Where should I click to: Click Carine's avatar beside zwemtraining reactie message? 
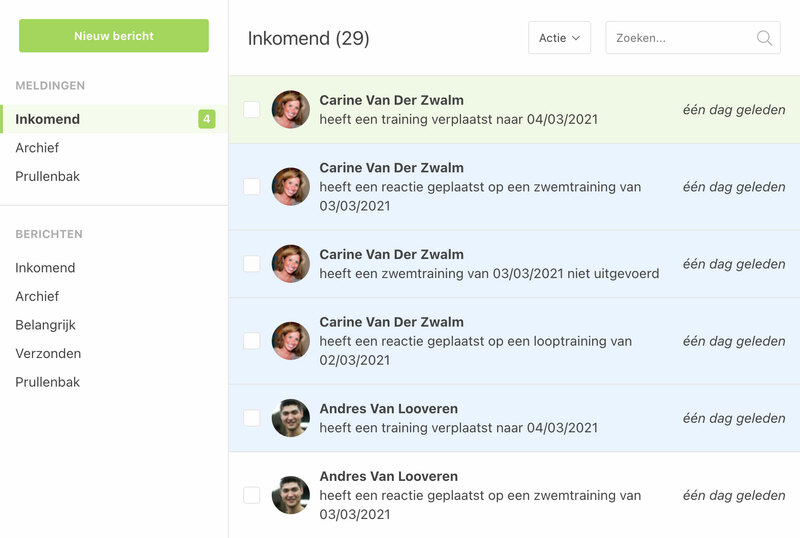[x=291, y=186]
